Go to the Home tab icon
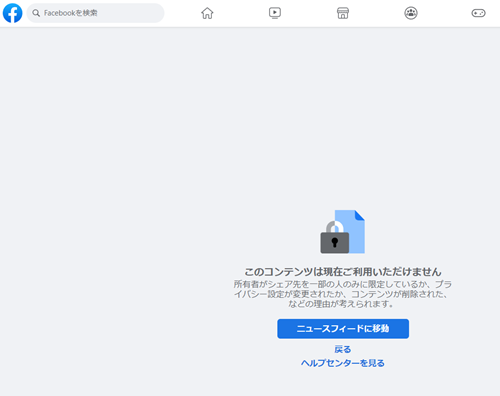 pos(207,13)
